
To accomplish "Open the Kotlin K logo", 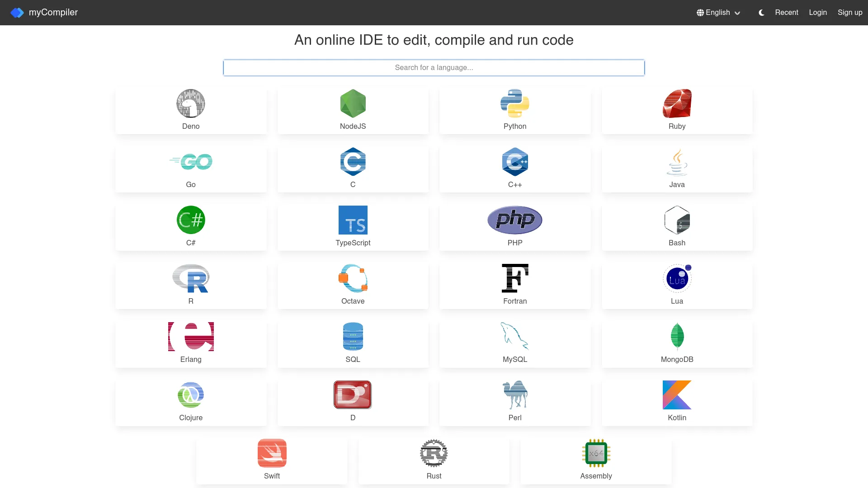I will pos(677,395).
